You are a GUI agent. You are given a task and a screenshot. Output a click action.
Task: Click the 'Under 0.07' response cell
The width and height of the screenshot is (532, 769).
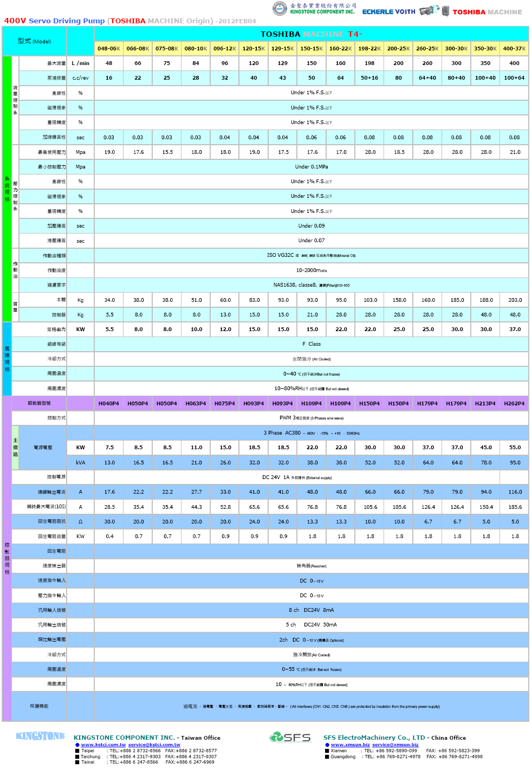click(312, 241)
